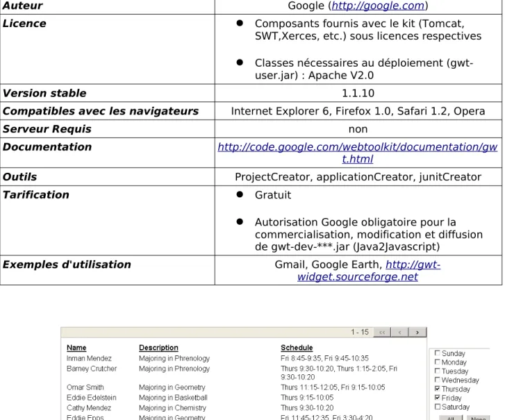
Task: Select the Cathy Mendez row
Action: 244,408
